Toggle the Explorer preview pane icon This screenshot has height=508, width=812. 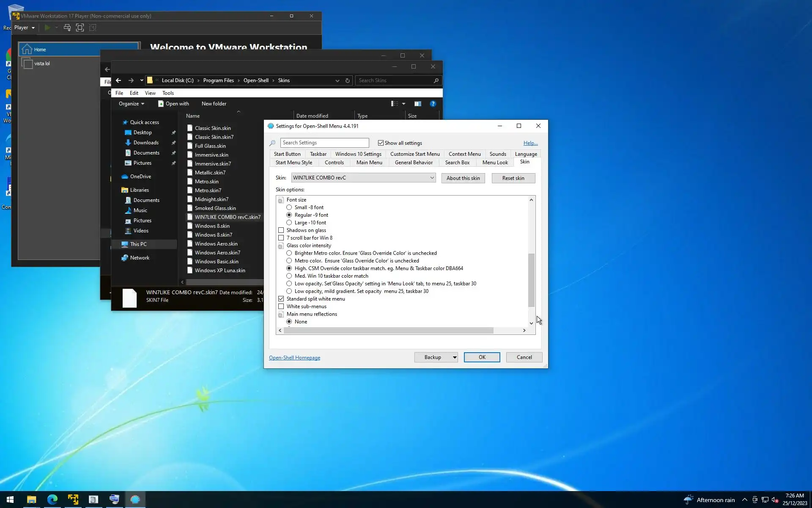coord(417,104)
